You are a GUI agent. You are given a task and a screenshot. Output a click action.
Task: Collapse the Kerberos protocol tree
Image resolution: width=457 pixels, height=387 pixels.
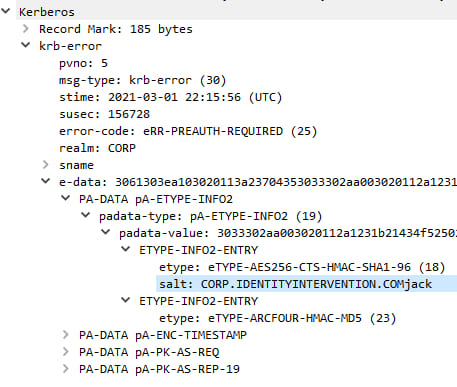click(x=5, y=11)
